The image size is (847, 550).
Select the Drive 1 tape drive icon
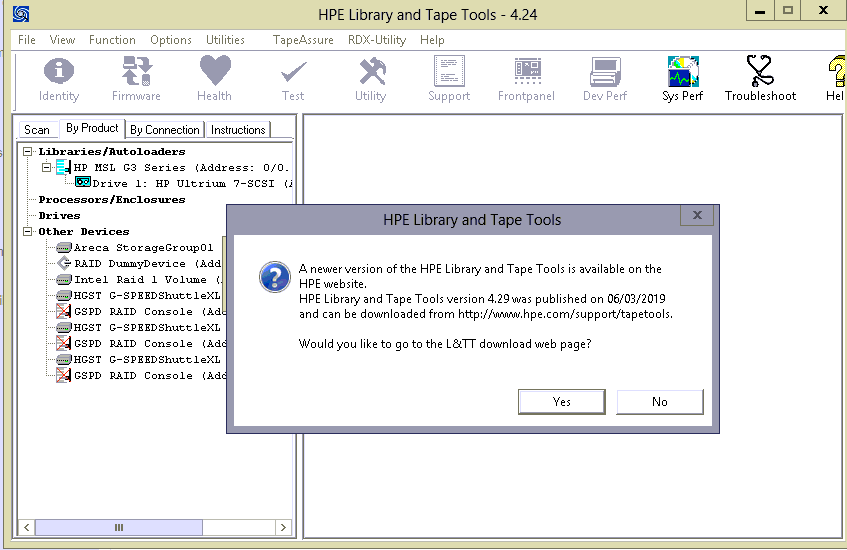(83, 182)
